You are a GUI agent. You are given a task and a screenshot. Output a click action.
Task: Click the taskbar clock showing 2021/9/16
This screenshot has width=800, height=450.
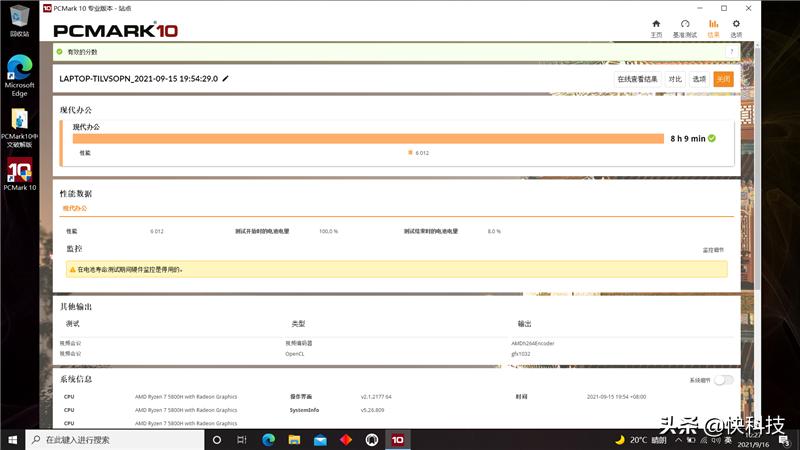click(x=753, y=440)
